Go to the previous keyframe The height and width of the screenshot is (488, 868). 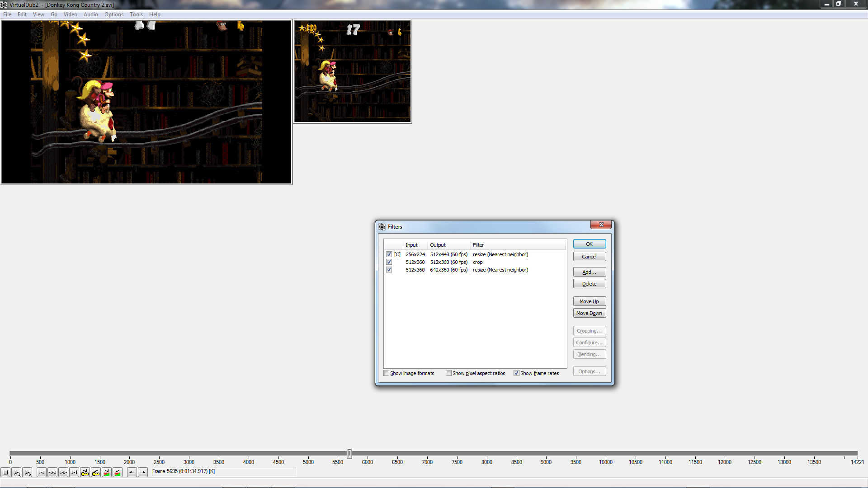tap(85, 473)
